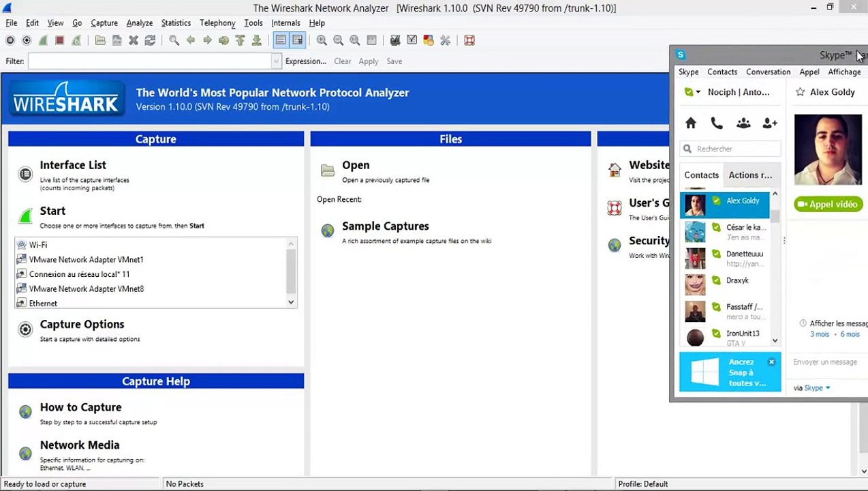Open Wireshark File menu
Screen dimensions: 868x491
12,23
